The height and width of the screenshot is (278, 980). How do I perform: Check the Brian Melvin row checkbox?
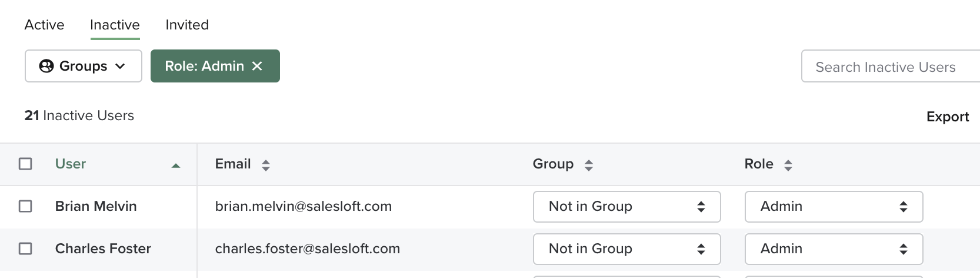[x=25, y=206]
